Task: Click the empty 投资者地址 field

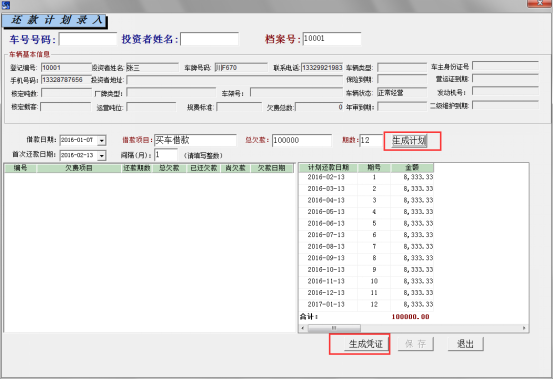Action: click(x=235, y=80)
